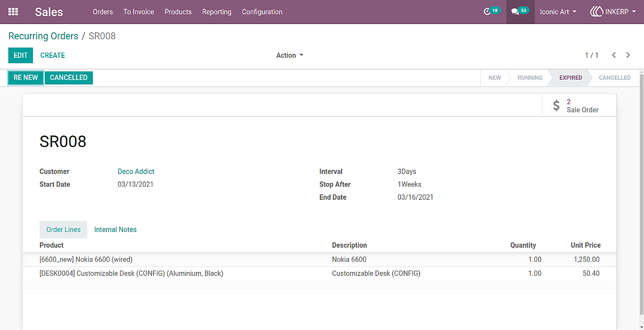
Task: Open the Deco Addict customer link
Action: coord(136,172)
